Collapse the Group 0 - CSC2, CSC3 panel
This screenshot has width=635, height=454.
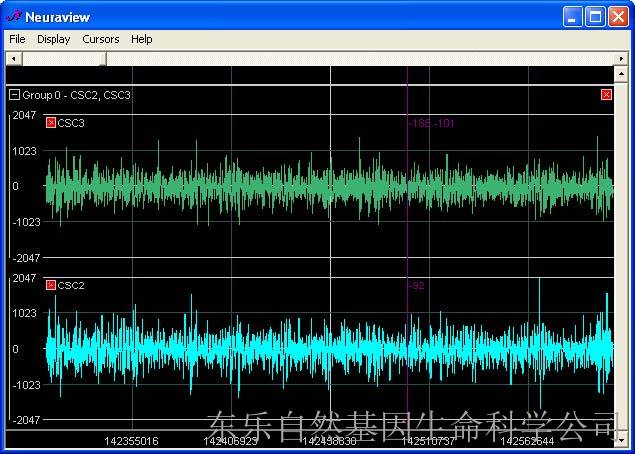click(x=14, y=95)
